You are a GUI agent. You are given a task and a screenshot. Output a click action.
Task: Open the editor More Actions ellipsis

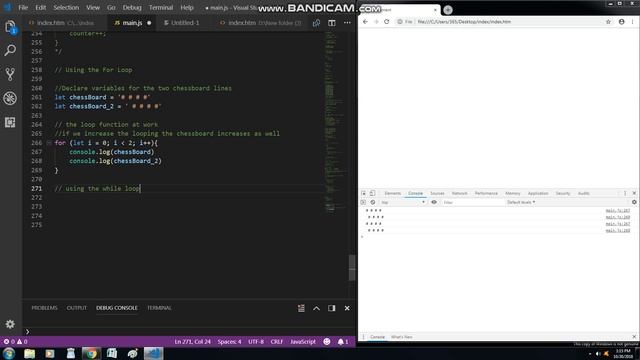347,23
